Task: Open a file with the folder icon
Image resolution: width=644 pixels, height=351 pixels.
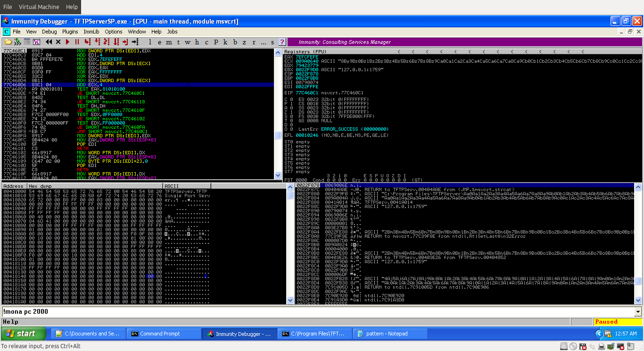Action: 8,42
